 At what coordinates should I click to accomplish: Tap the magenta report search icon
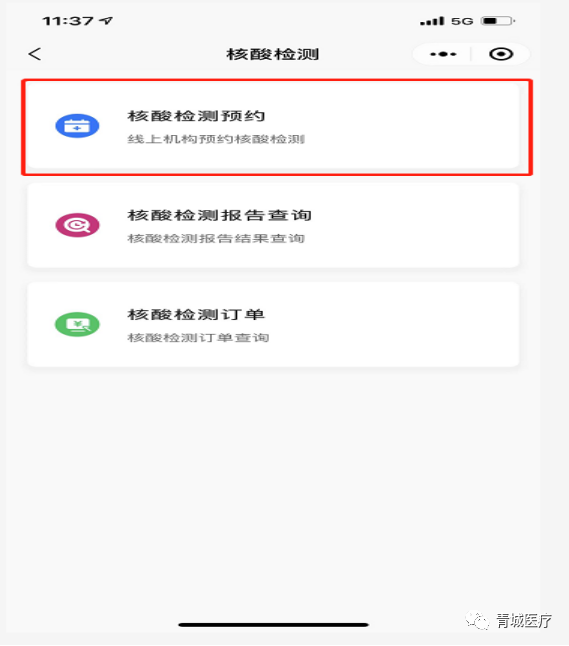pos(77,225)
